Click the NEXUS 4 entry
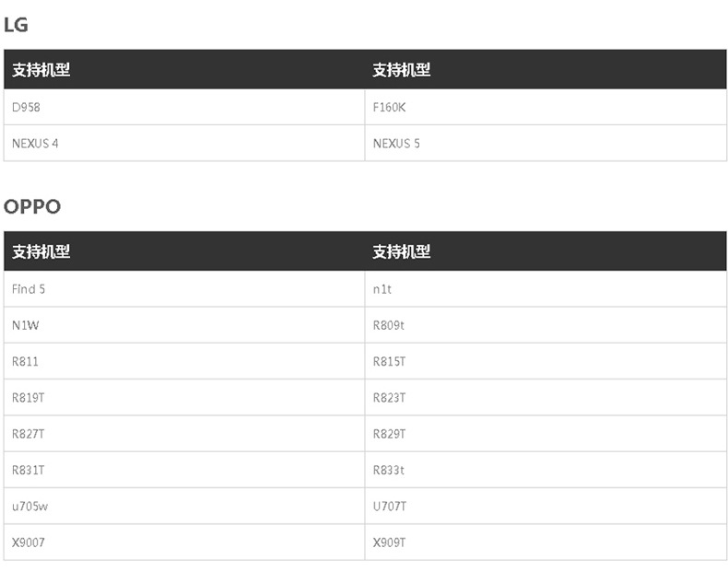The width and height of the screenshot is (728, 583). click(36, 144)
